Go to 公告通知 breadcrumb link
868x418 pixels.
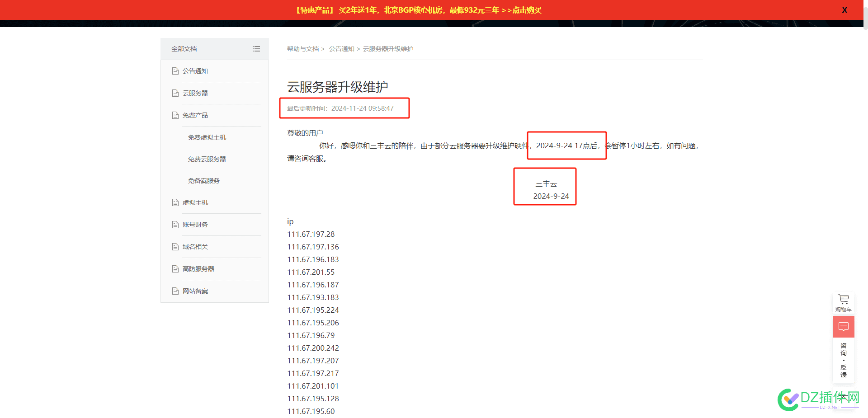[342, 49]
